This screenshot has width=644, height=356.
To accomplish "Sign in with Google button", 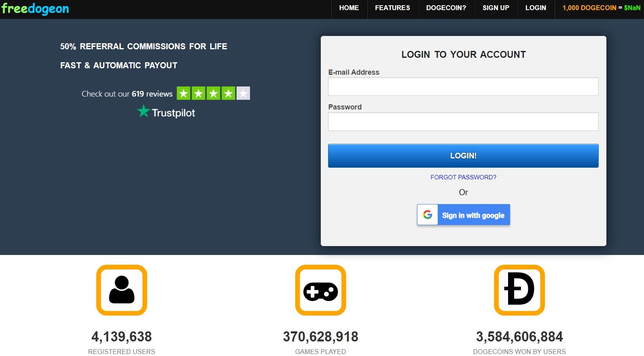I will (x=464, y=215).
